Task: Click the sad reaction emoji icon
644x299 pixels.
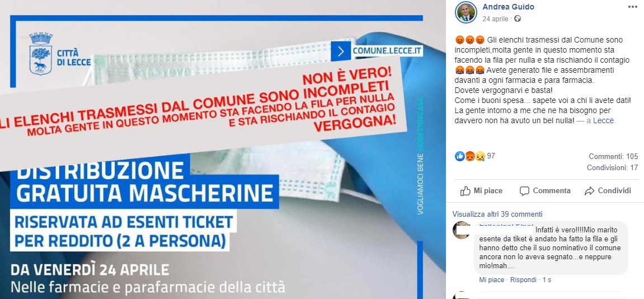Action: point(480,156)
